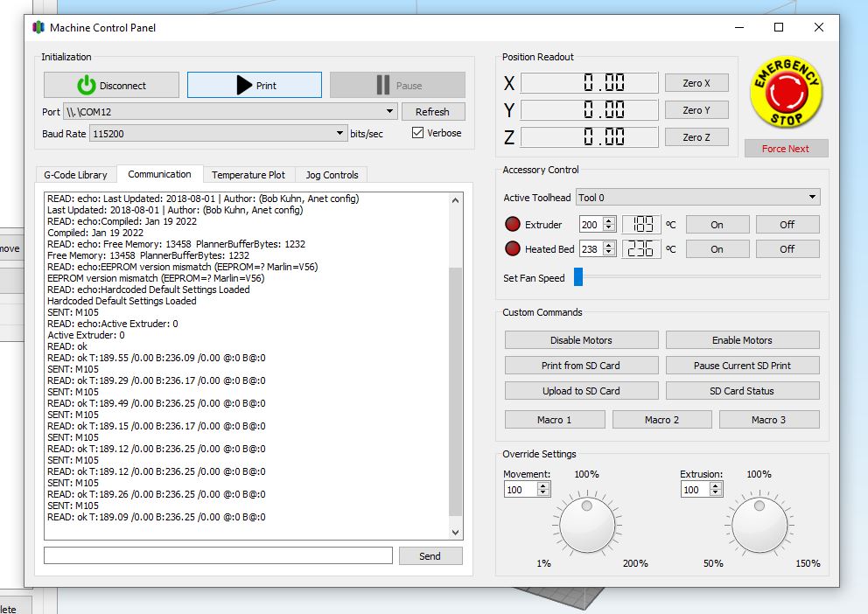Screen dimensions: 868x614
Task: Click the Set Fan Speed slider
Action: click(696, 278)
